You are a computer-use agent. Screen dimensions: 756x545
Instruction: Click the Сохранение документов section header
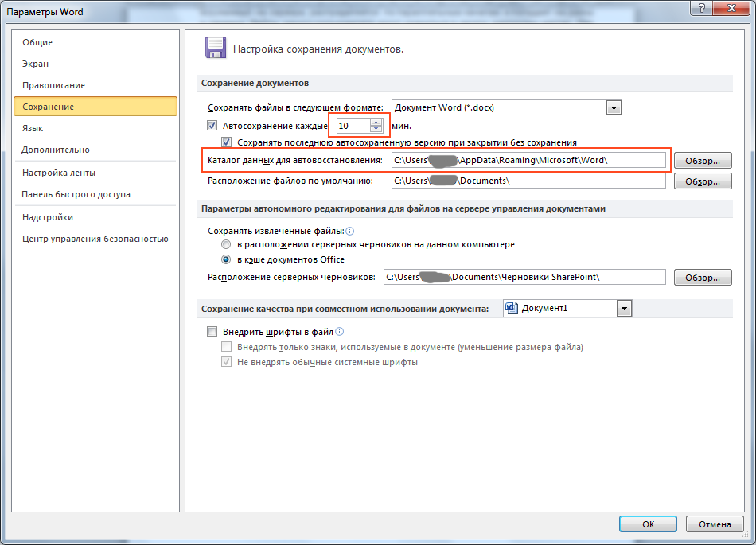point(255,83)
